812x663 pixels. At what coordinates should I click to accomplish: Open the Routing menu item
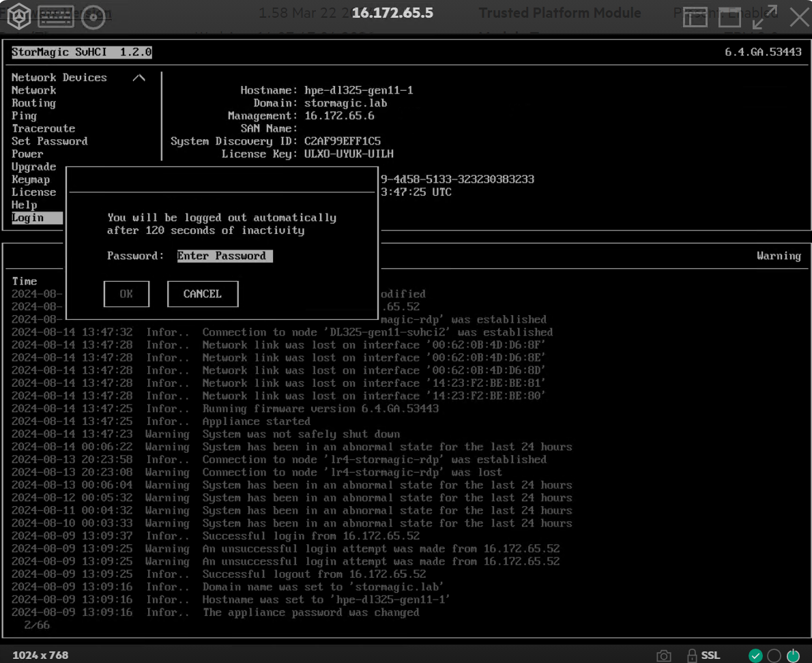33,103
